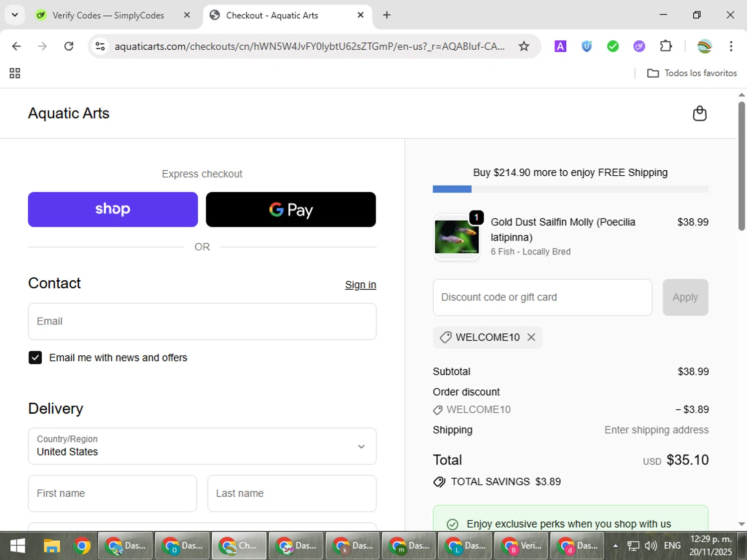Bookmark this page with the star

(x=524, y=46)
